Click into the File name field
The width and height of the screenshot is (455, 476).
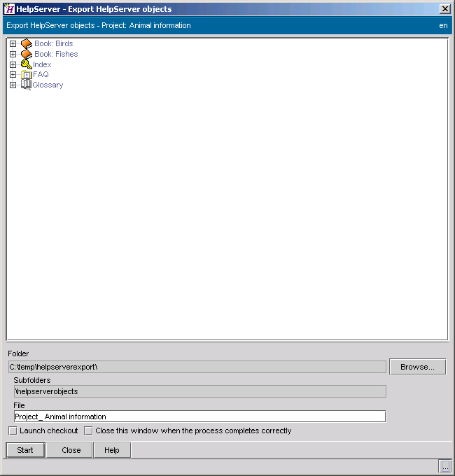[200, 416]
